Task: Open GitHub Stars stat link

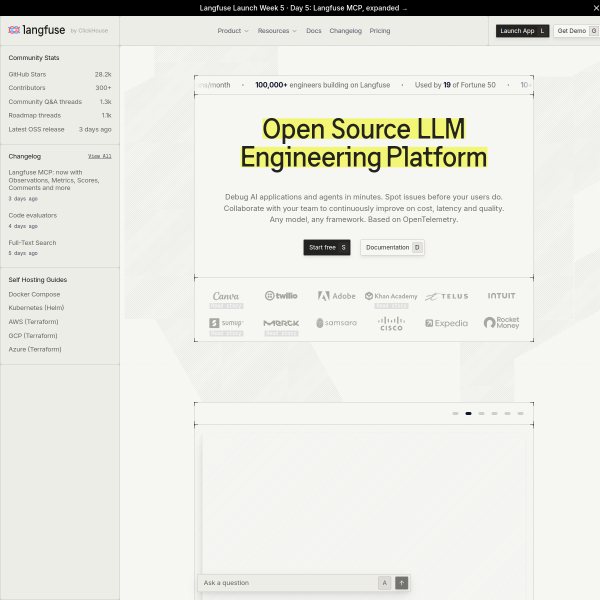Action: point(60,74)
